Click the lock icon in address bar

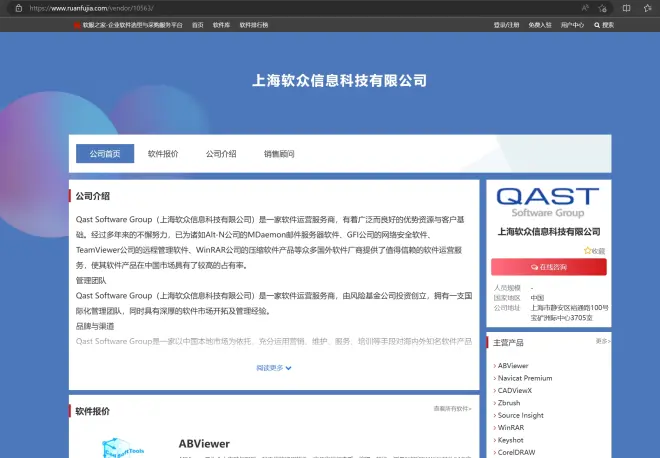click(19, 7)
